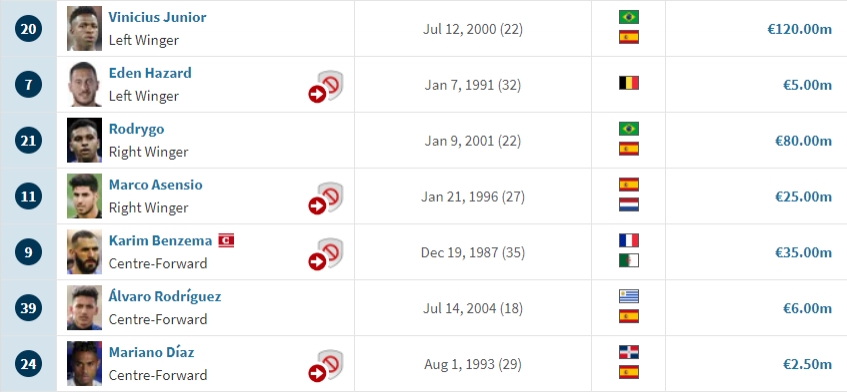Image resolution: width=847 pixels, height=392 pixels.
Task: Click Marco Asensio's departure transfer icon
Action: 326,198
